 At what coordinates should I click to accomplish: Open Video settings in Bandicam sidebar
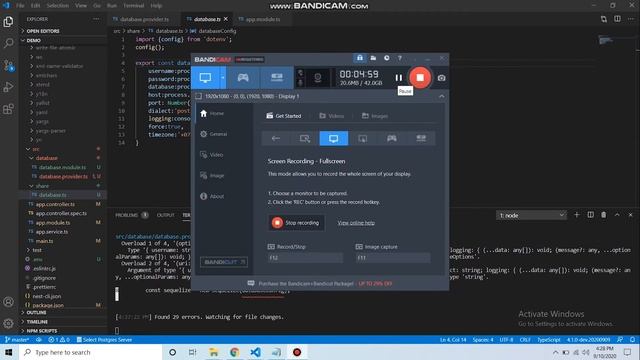tap(212, 155)
